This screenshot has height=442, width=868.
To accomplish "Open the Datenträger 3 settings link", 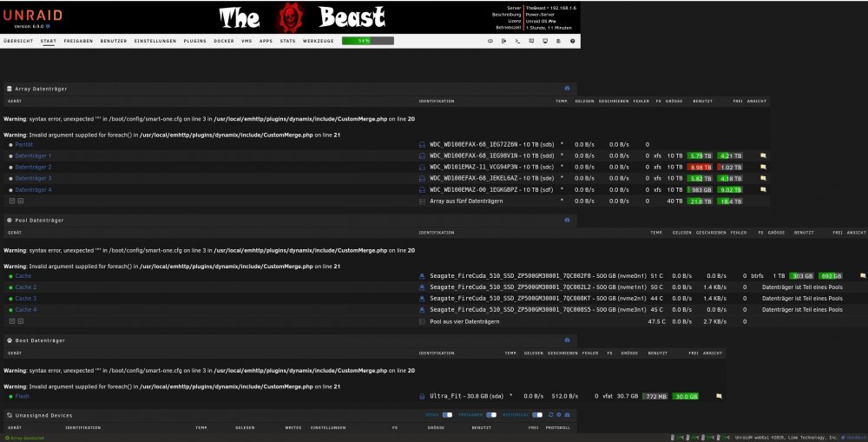I will click(x=33, y=178).
